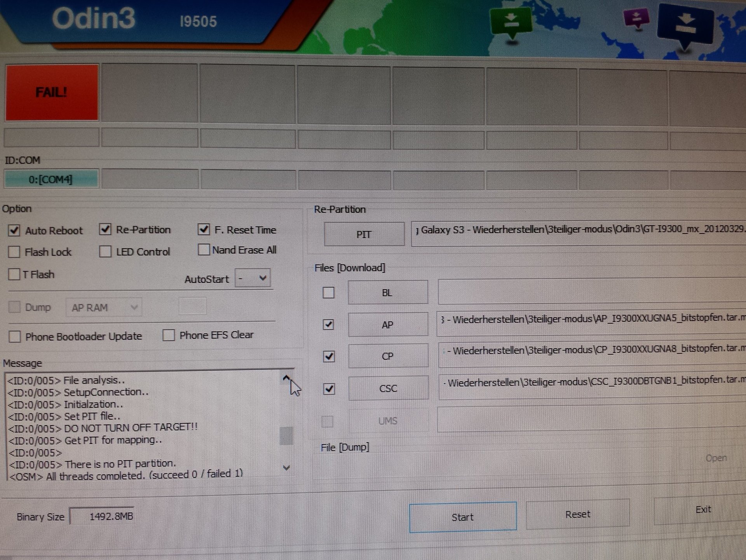Click 'All threads completed' log line
The image size is (746, 560).
[126, 475]
